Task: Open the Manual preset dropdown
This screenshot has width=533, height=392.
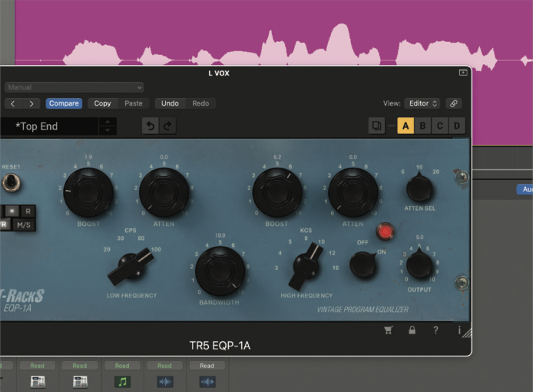Action: coord(74,87)
